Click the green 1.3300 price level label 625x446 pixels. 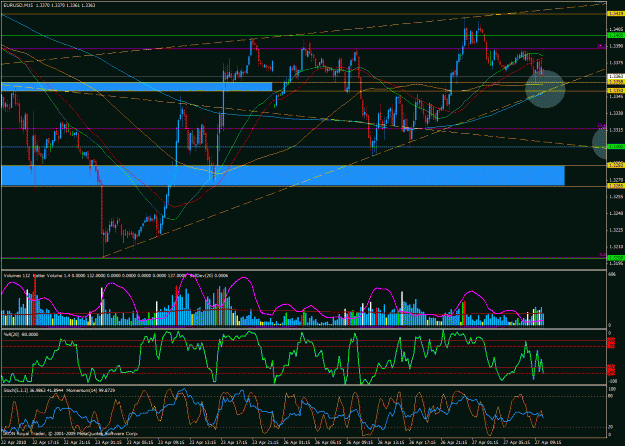(615, 147)
